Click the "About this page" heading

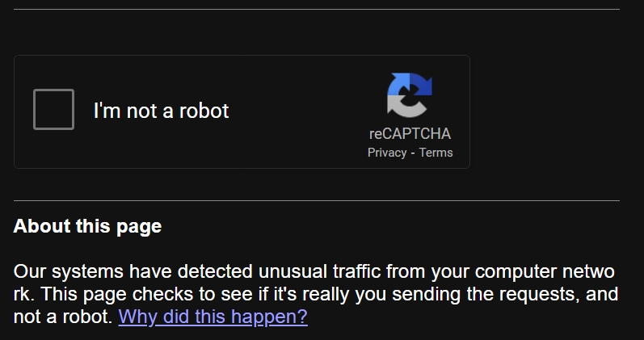coord(87,227)
